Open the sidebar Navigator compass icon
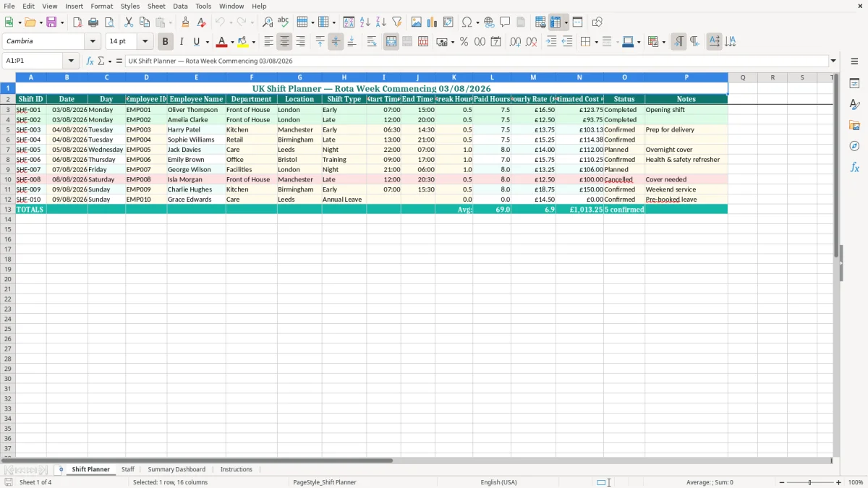The height and width of the screenshot is (488, 868). (854, 146)
